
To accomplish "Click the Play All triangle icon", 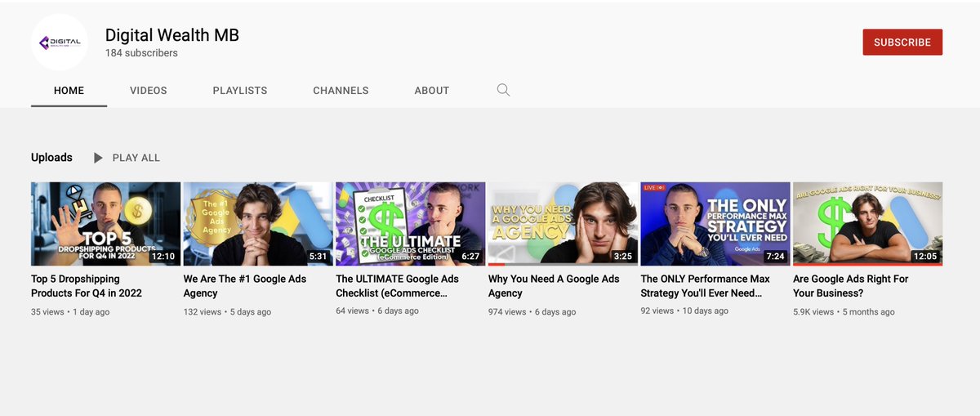I will 98,158.
